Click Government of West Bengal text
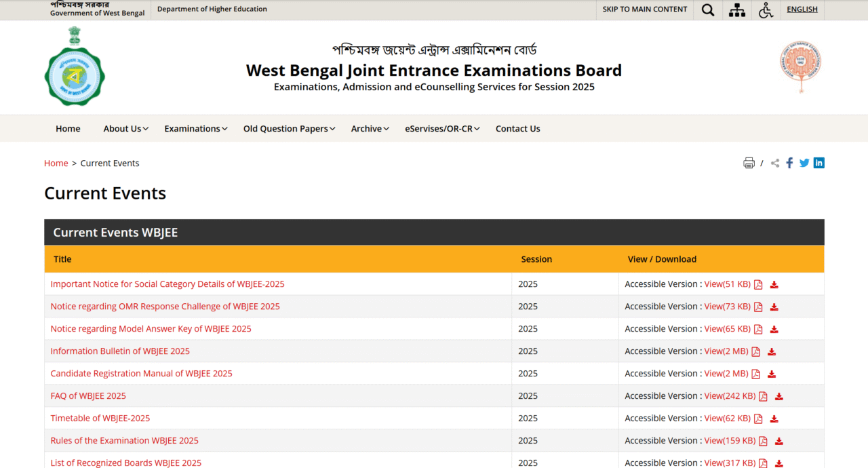The width and height of the screenshot is (868, 468). pos(98,14)
